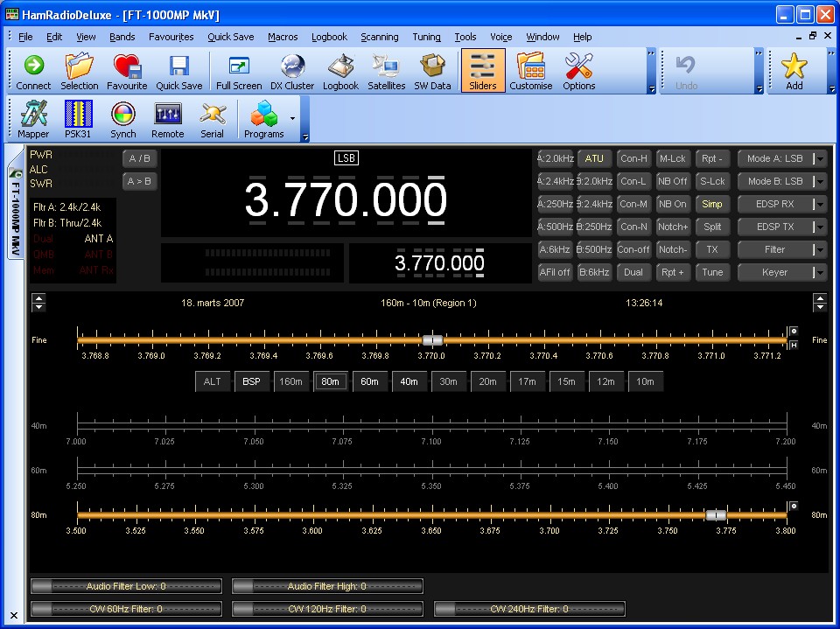This screenshot has width=840, height=629.
Task: Open the Remote icon
Action: coord(168,120)
